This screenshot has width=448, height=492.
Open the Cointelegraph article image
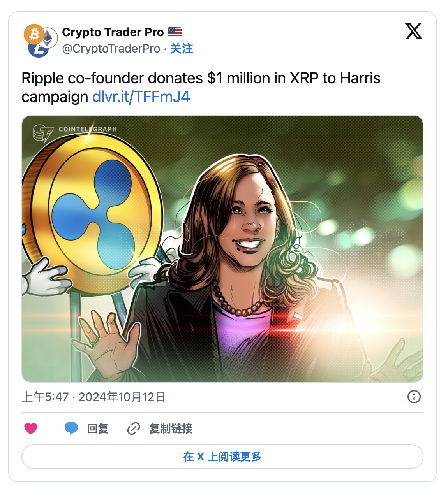coord(222,249)
